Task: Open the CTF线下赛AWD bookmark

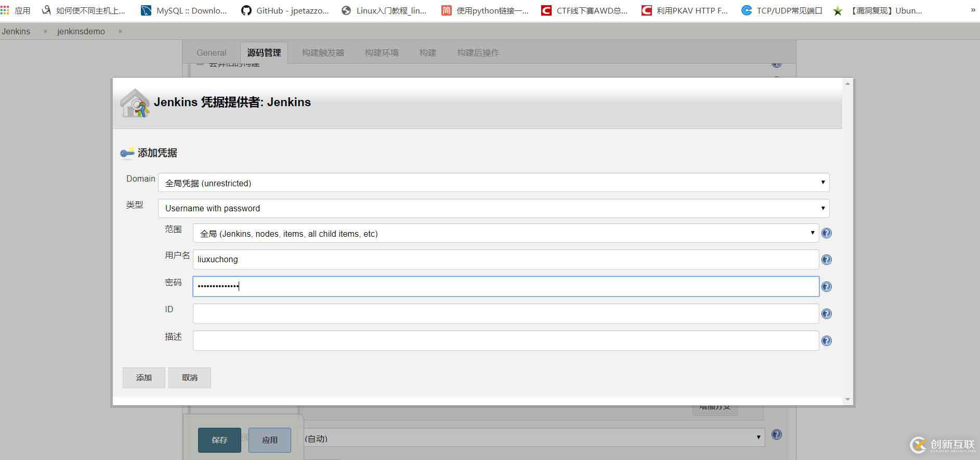Action: click(x=584, y=10)
